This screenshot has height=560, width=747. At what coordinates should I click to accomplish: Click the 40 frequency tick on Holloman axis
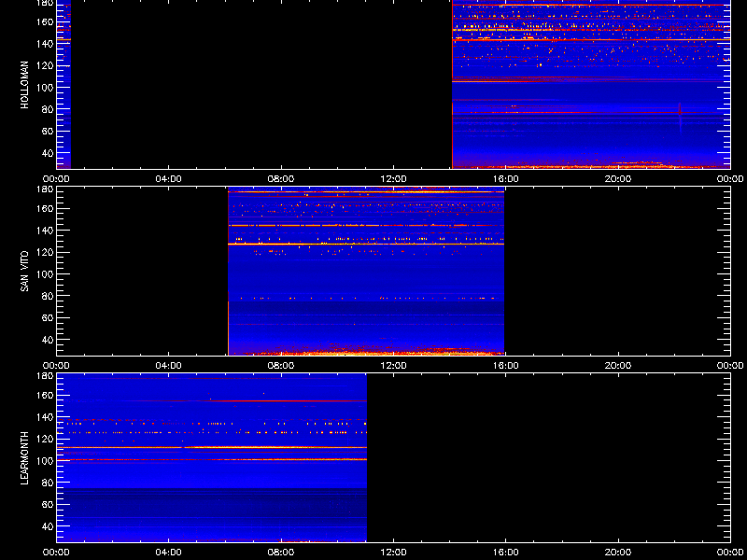(x=49, y=153)
